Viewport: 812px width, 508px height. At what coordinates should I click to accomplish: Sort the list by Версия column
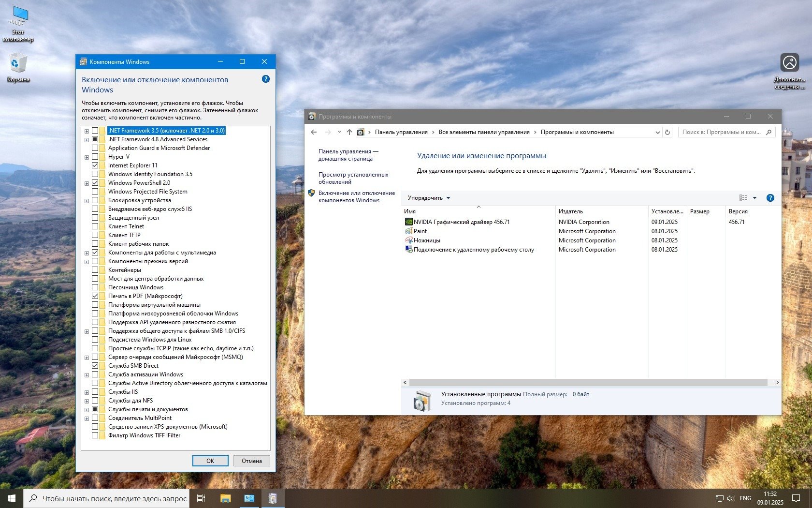pyautogui.click(x=738, y=211)
